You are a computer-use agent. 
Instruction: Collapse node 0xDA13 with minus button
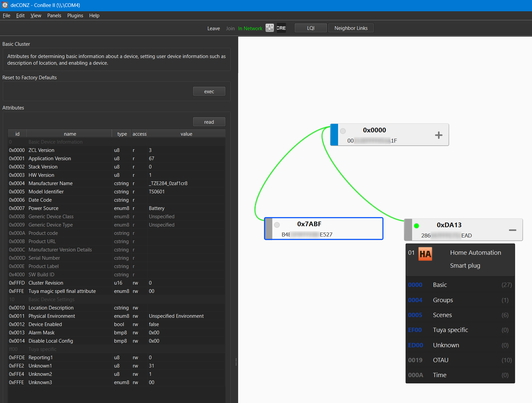(512, 230)
